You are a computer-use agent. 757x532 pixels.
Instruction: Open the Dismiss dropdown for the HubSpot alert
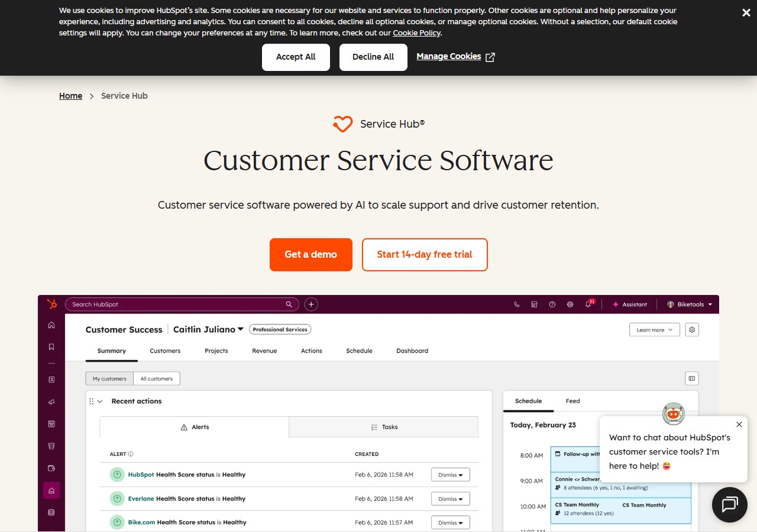[x=451, y=475]
